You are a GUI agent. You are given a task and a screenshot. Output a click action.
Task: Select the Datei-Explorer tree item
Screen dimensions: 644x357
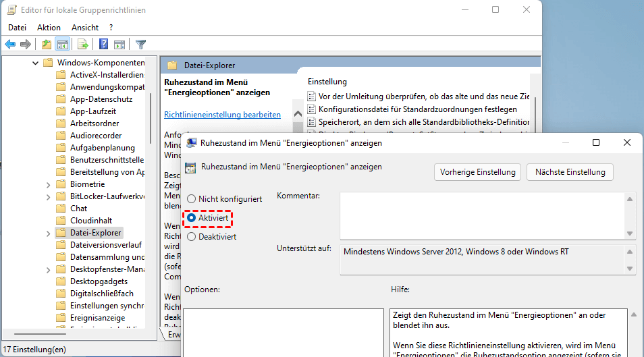click(96, 233)
